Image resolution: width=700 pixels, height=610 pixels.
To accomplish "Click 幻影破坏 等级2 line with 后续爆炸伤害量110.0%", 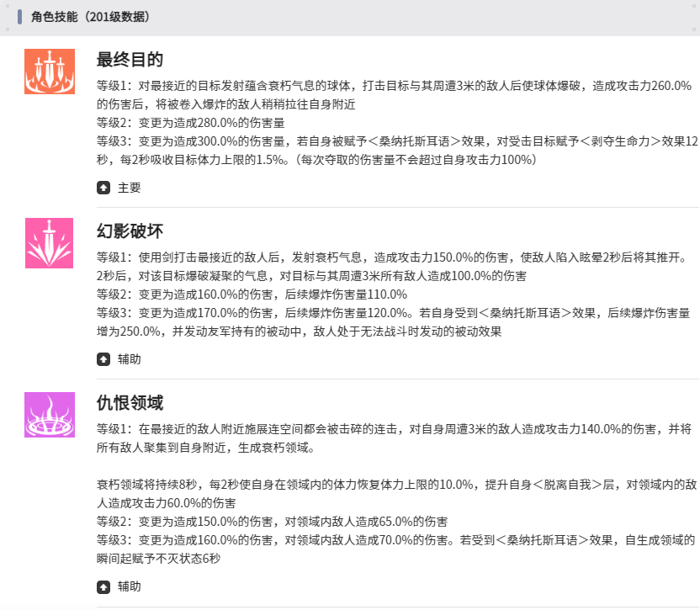I will [252, 294].
